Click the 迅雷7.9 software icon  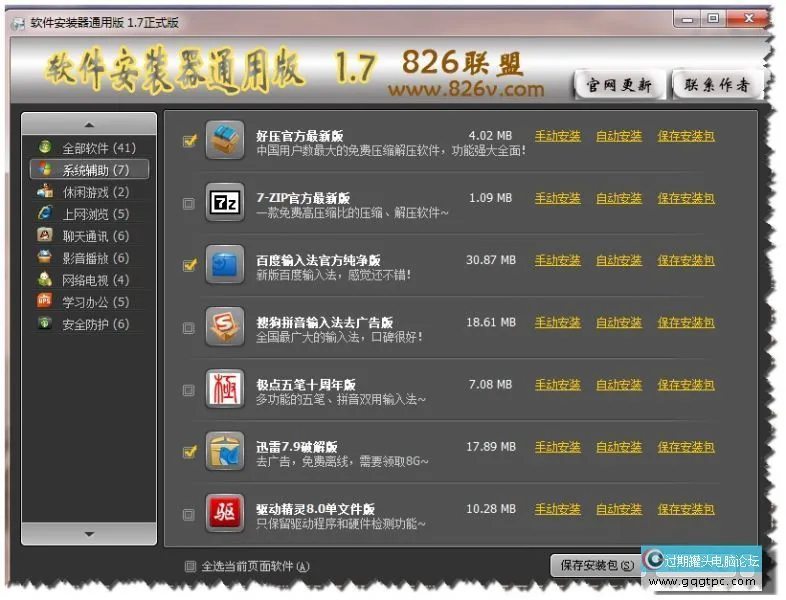pos(225,451)
